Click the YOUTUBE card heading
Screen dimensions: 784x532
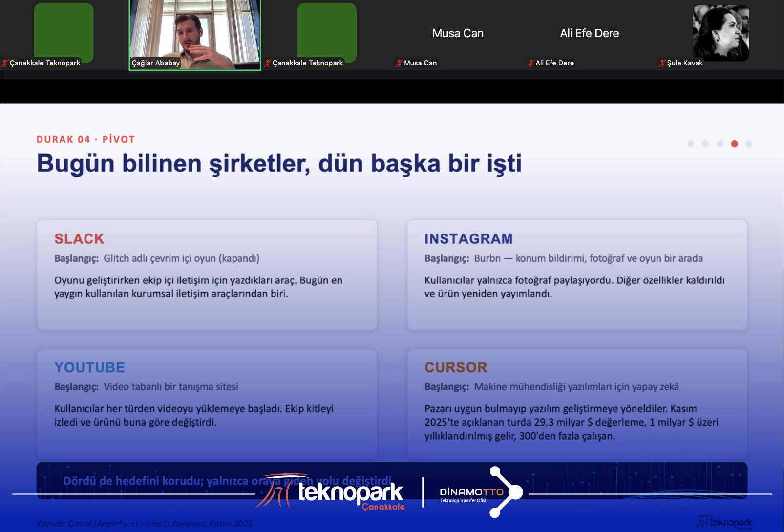[90, 367]
